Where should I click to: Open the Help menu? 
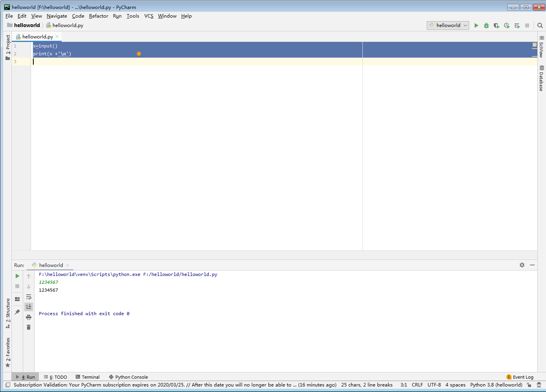pyautogui.click(x=186, y=16)
